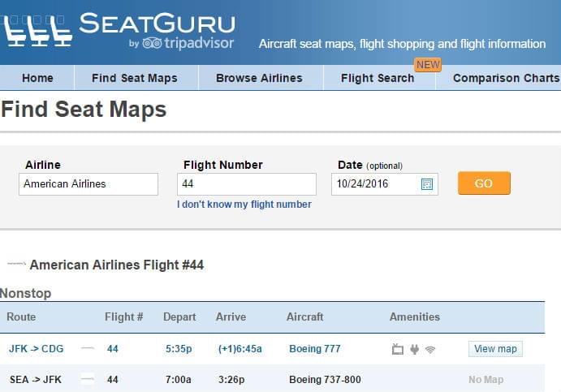This screenshot has height=392, width=561.
Task: Click the Airline input field
Action: [88, 184]
